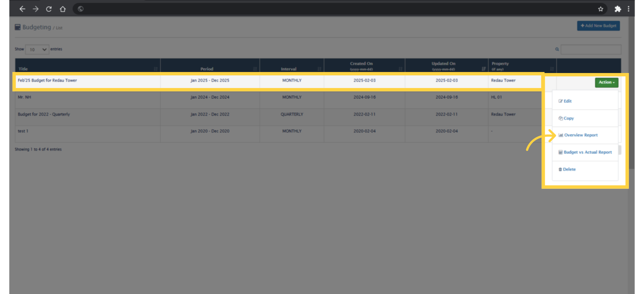Click the 2022-02-11 created date

click(x=365, y=114)
